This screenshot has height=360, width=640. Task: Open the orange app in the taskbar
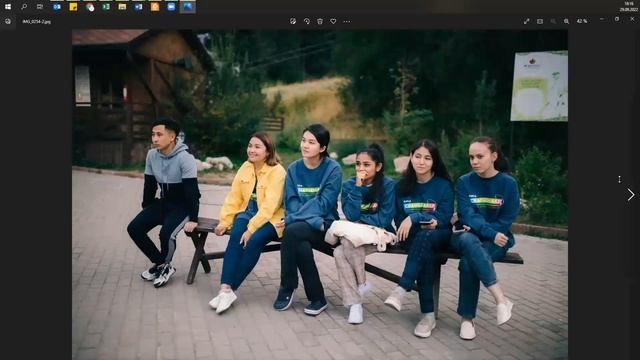[155, 7]
